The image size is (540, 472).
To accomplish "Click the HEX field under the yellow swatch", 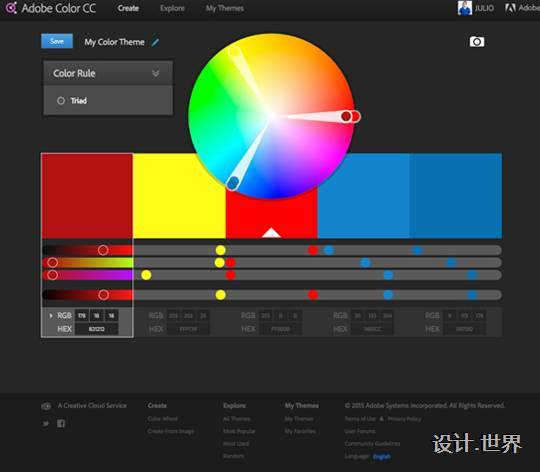I will (x=188, y=329).
